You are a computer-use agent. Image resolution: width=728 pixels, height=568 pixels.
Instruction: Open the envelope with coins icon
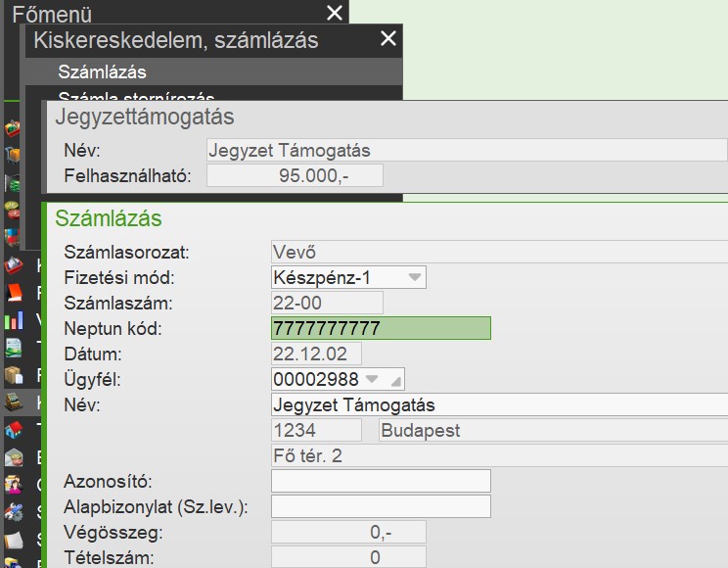14,457
